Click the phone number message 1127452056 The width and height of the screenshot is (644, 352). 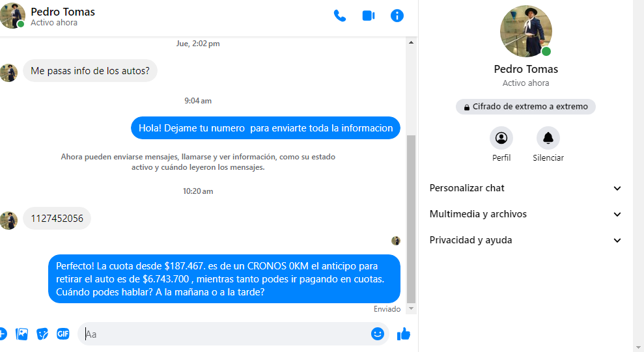57,219
